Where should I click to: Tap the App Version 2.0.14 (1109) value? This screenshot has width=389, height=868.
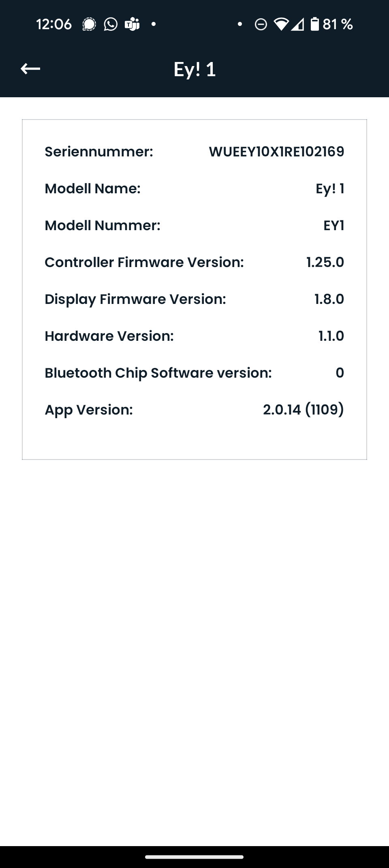pyautogui.click(x=304, y=410)
